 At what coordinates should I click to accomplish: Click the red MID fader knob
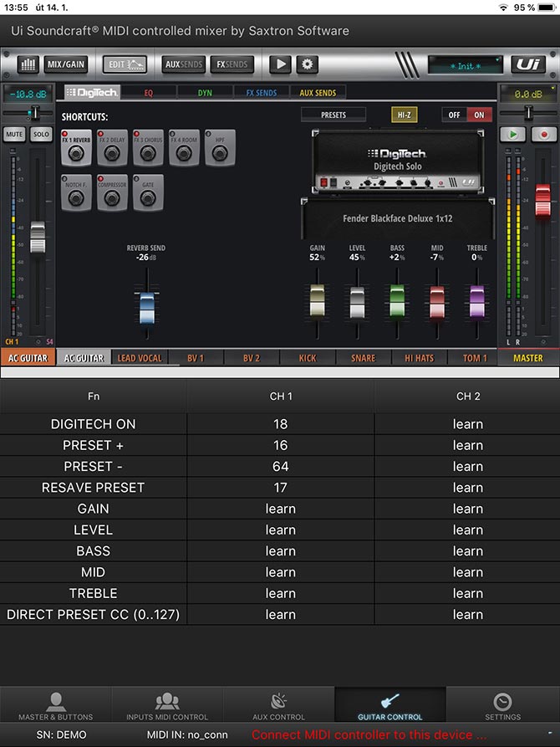pos(437,302)
